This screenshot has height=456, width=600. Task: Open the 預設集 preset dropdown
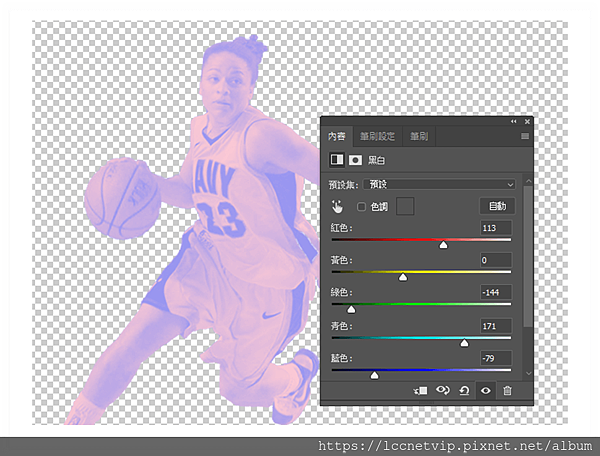(x=439, y=185)
